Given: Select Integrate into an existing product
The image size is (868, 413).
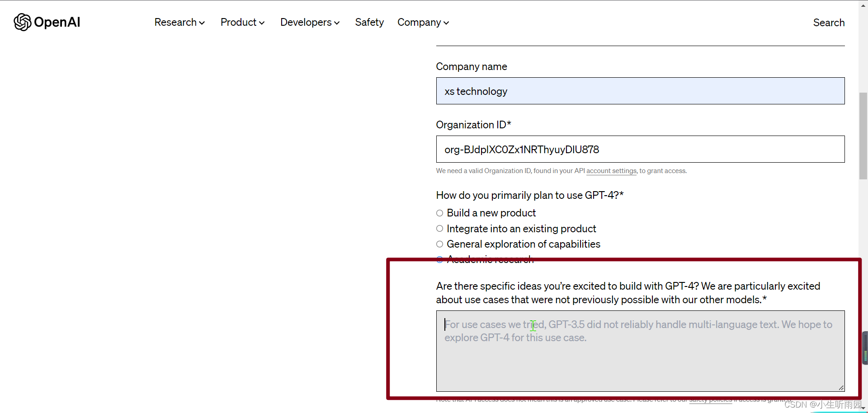Looking at the screenshot, I should 439,229.
